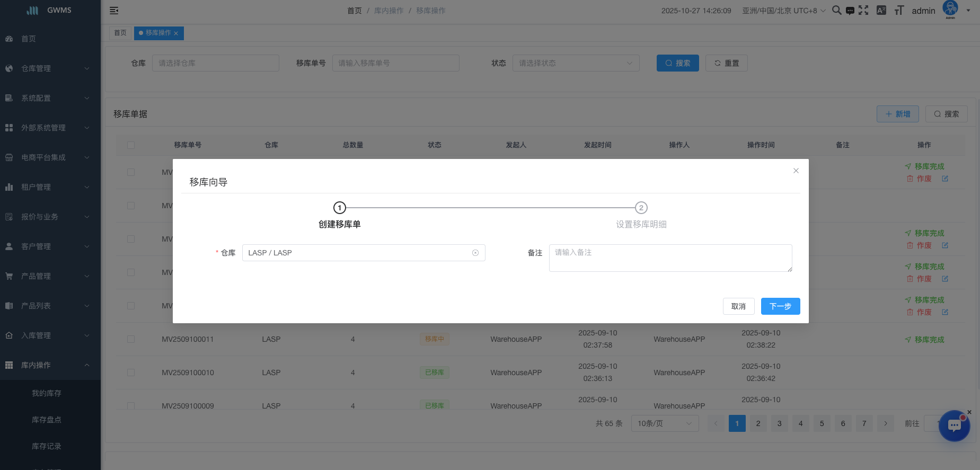Open 库存盘点 submenu item
Screen dimensions: 980x470
click(x=50, y=420)
